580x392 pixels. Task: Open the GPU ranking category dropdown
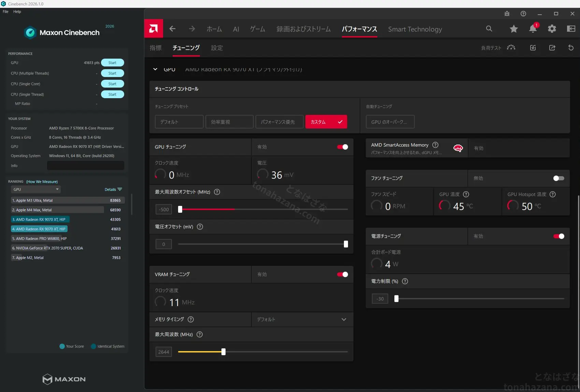(x=36, y=190)
